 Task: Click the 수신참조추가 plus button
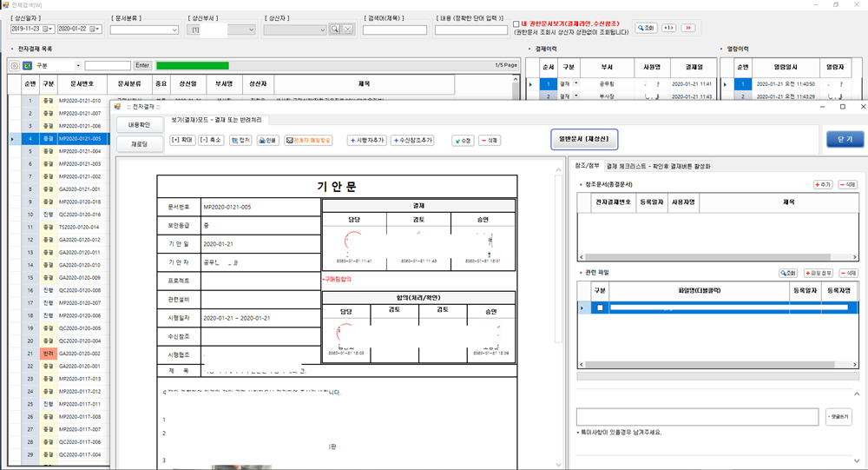412,140
